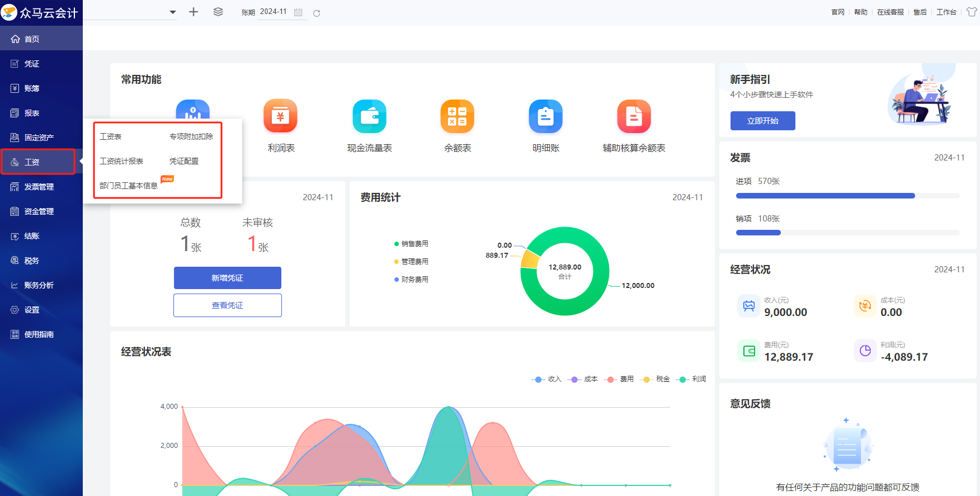Open the 固定资产 sidebar menu
The height and width of the screenshot is (496, 980).
tap(41, 138)
